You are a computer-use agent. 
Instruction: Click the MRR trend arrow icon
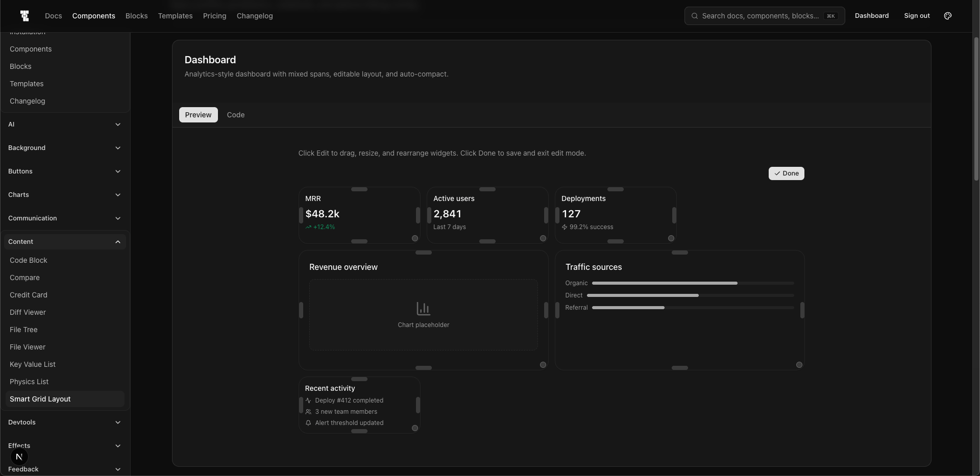coord(308,227)
